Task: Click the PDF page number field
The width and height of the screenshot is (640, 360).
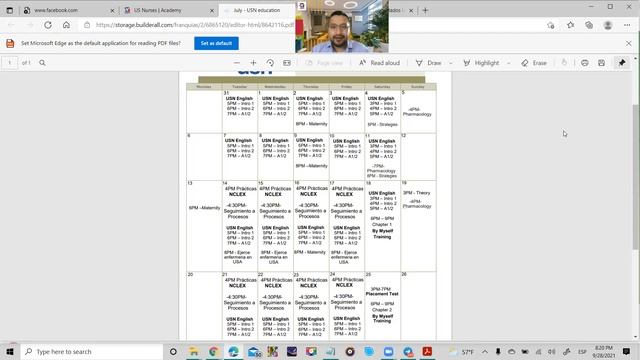Action: [9, 63]
